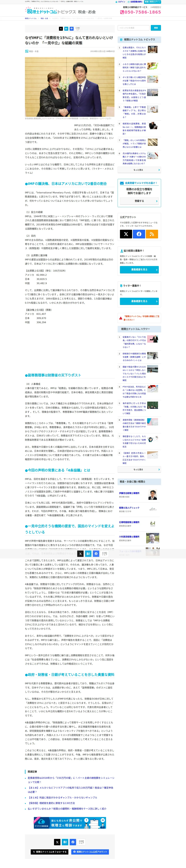Click the 税金・お金 breadcrumb link
Screen dimensions: 186x868
(44, 19)
